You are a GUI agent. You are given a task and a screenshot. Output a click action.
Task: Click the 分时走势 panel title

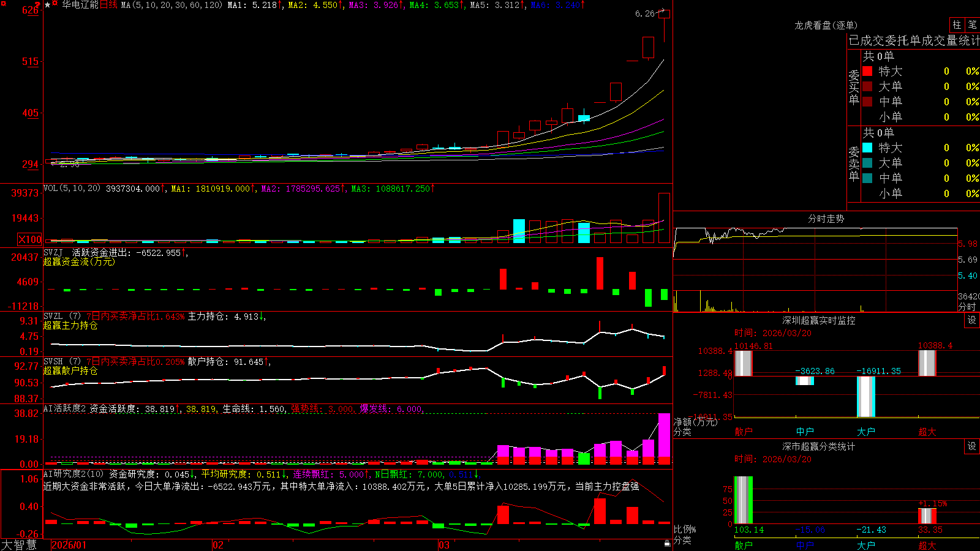pos(826,219)
